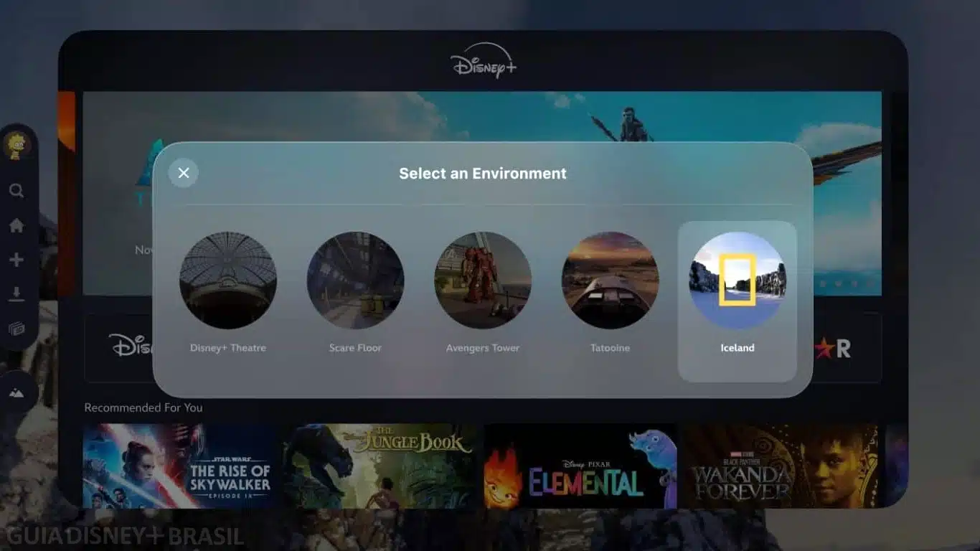
Task: Pick the Tatooine environment thumbnail
Action: [610, 280]
